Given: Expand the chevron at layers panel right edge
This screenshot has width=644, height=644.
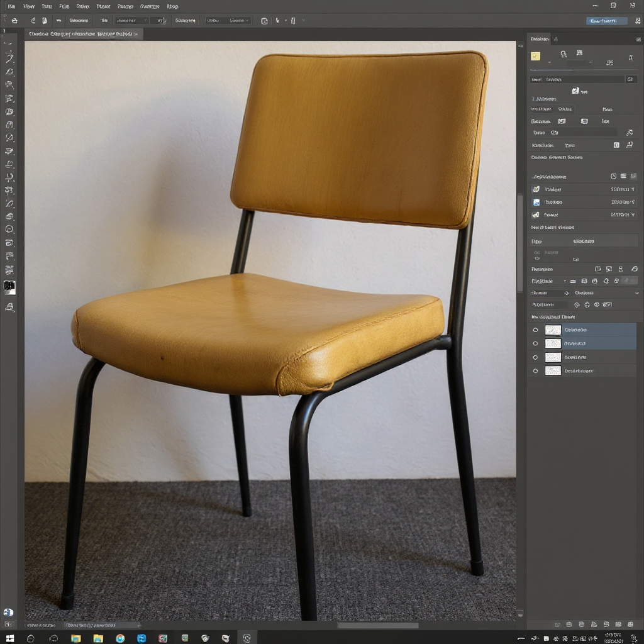Looking at the screenshot, I should point(636,292).
